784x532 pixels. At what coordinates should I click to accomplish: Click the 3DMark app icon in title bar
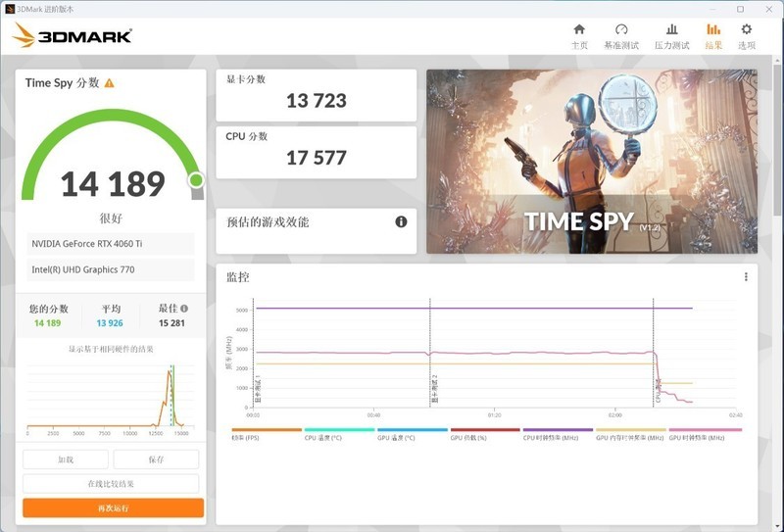10,9
